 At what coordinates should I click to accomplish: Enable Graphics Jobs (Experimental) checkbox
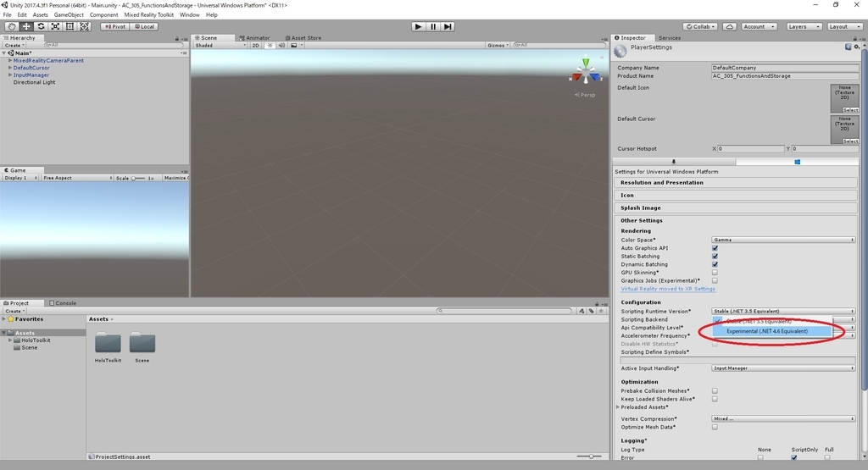click(715, 281)
